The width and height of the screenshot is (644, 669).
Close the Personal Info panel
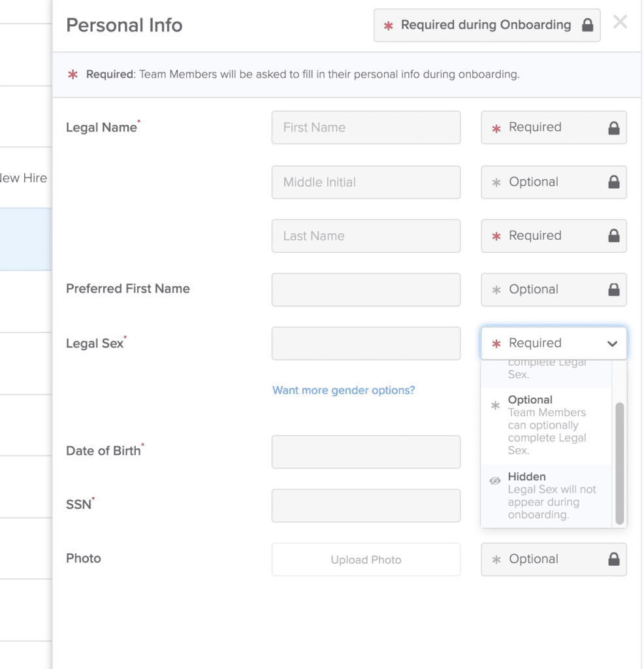click(x=620, y=22)
